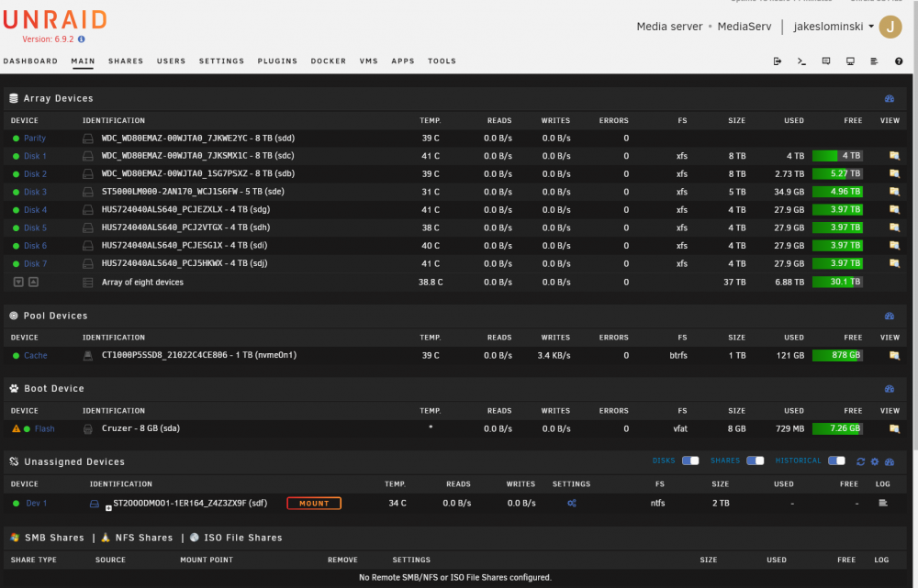
Task: Browse Flash device via its folder view icon
Action: pyautogui.click(x=894, y=428)
